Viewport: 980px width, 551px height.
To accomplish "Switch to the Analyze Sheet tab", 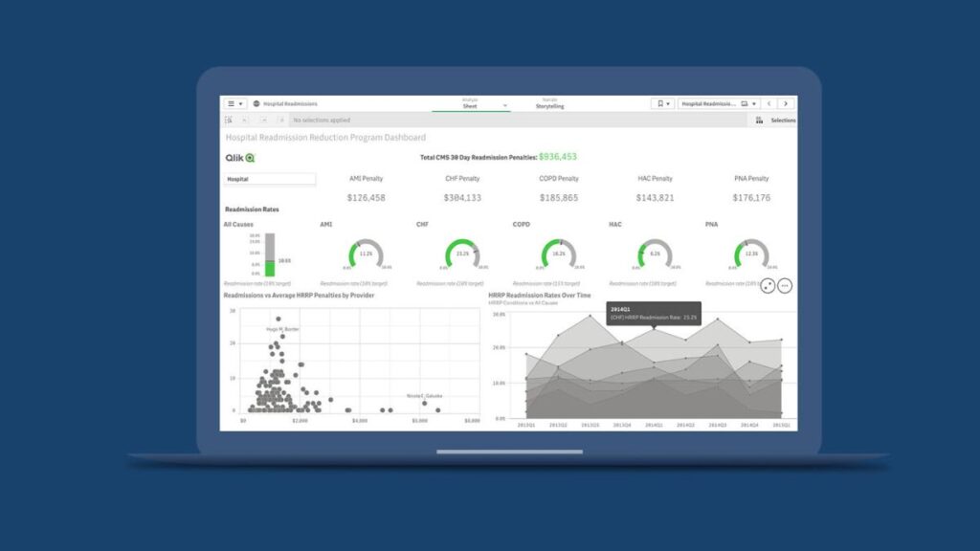I will pos(470,103).
